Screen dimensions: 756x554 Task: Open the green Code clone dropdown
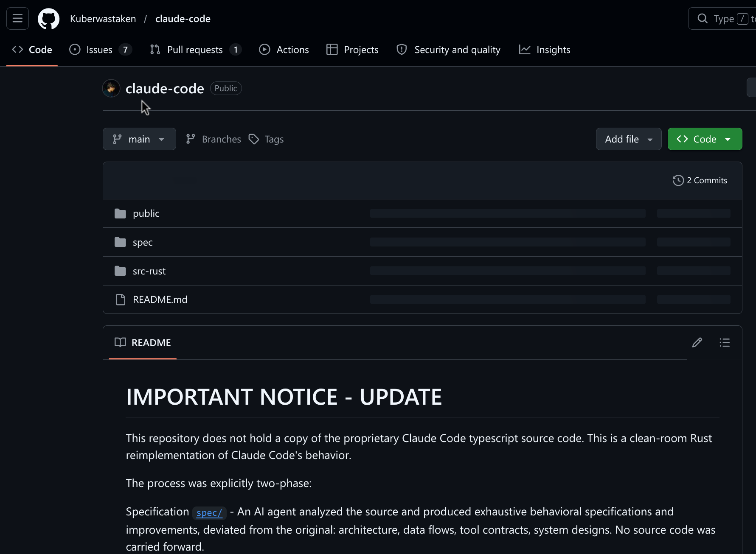(705, 139)
